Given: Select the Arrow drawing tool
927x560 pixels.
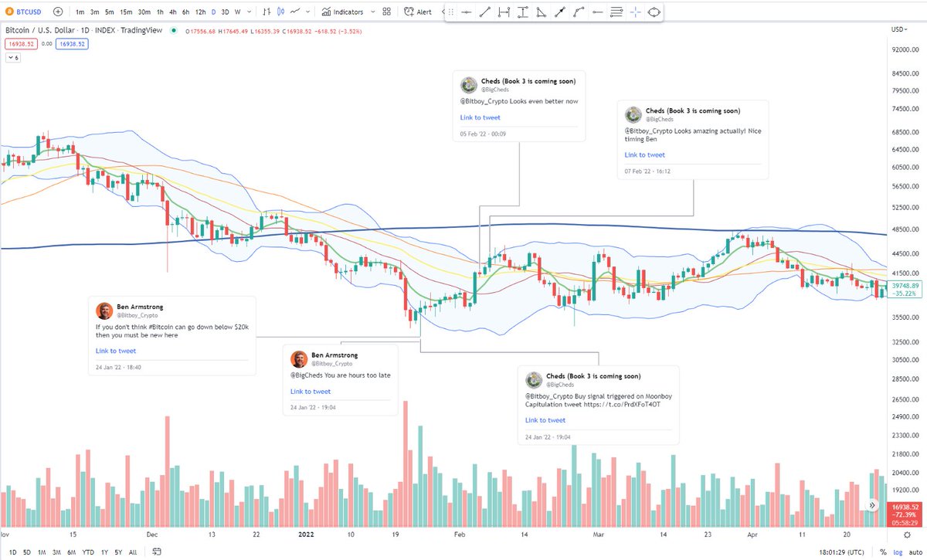Looking at the screenshot, I should coord(560,12).
